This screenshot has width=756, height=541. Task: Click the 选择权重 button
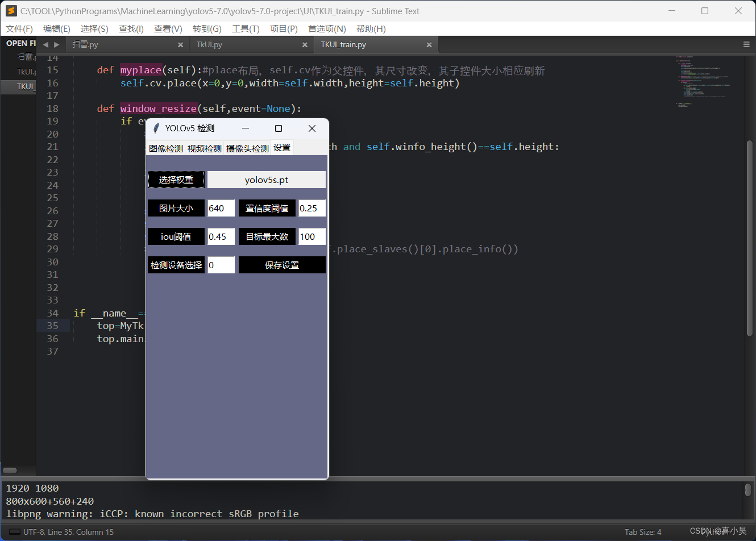(x=176, y=180)
